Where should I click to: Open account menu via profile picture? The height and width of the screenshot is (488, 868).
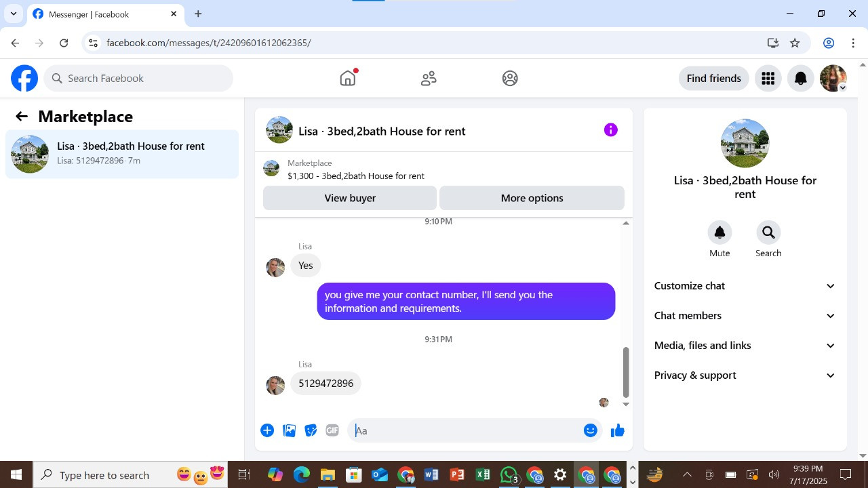pos(833,79)
